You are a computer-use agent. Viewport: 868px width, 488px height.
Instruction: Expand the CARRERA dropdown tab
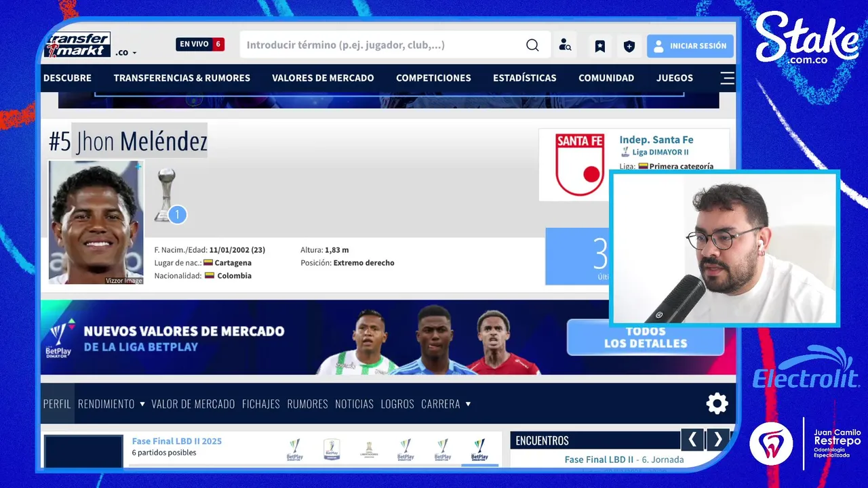(446, 404)
